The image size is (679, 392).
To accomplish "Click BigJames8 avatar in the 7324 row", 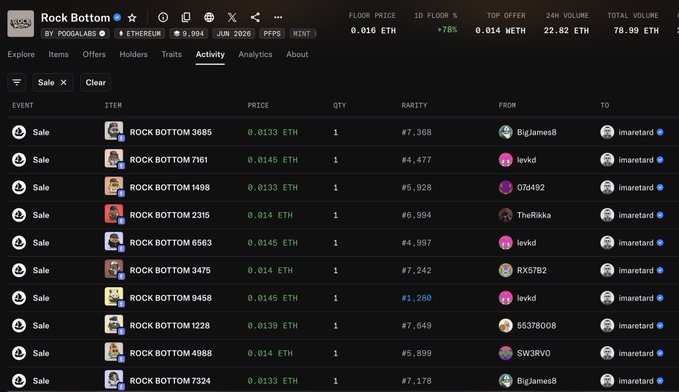I will pyautogui.click(x=505, y=381).
